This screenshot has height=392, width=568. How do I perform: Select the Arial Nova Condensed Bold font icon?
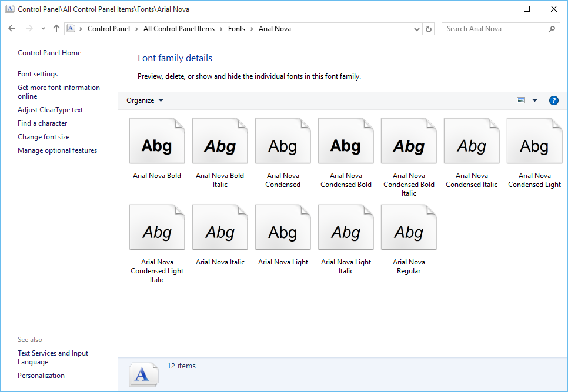[x=346, y=141]
